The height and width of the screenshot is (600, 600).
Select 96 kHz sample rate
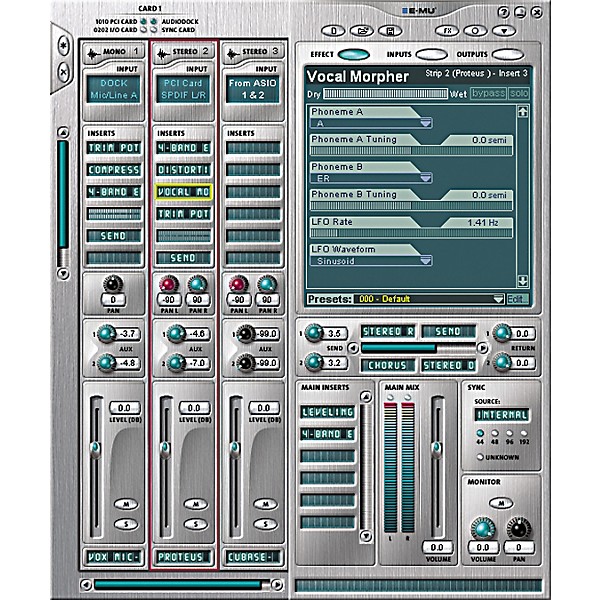[x=509, y=433]
